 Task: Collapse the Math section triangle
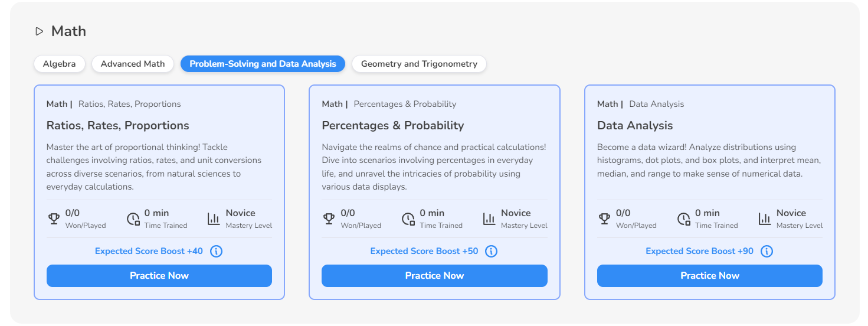click(x=40, y=31)
